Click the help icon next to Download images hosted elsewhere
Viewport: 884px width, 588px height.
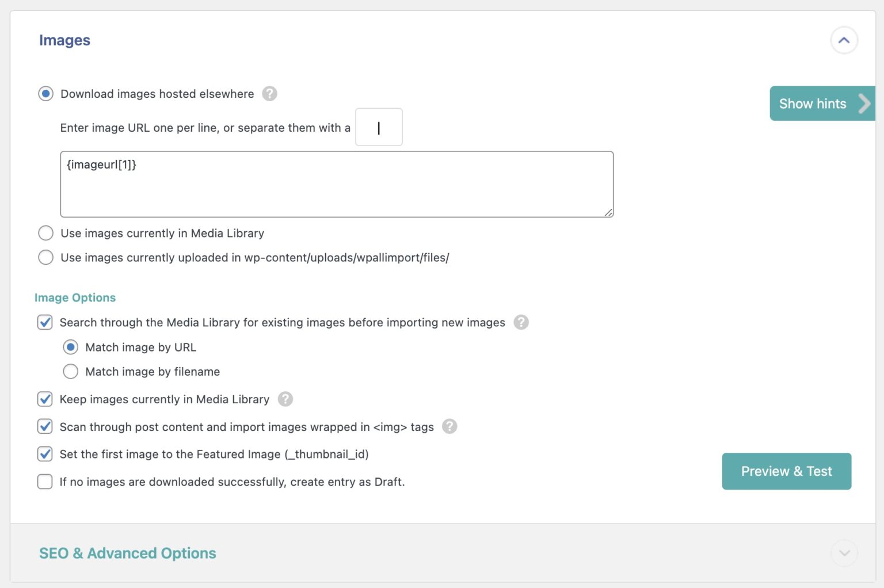(x=269, y=93)
